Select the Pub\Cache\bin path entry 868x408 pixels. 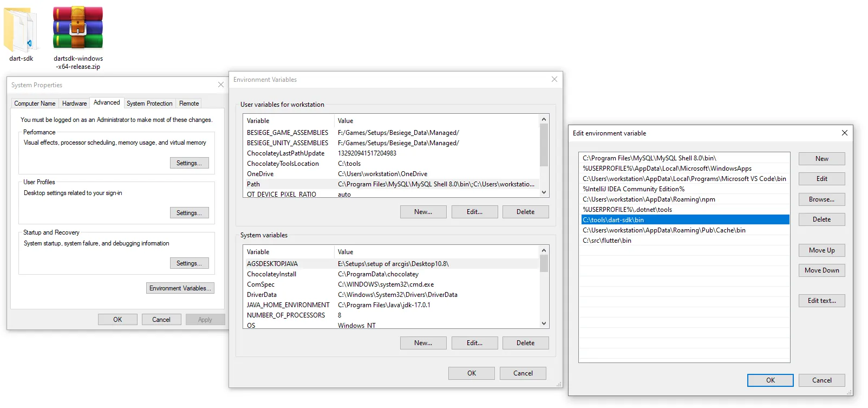coord(684,230)
